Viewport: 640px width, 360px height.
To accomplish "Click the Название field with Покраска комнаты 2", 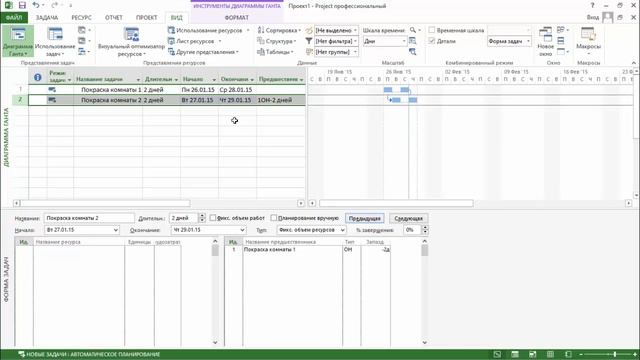I will 89,218.
